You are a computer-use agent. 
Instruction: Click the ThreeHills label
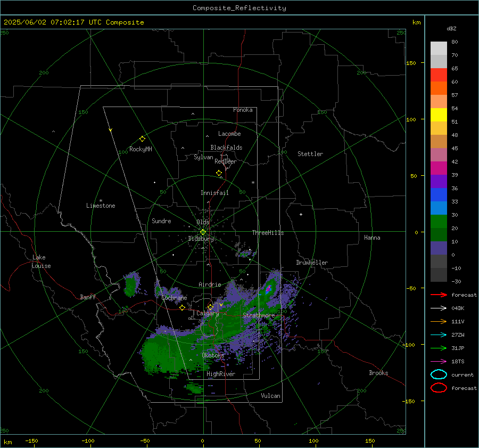[x=268, y=233]
